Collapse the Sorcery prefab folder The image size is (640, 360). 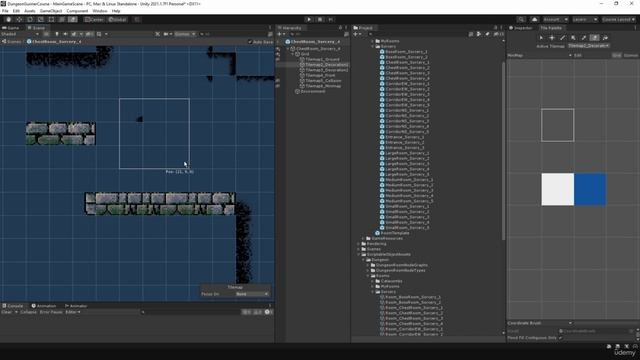point(373,47)
